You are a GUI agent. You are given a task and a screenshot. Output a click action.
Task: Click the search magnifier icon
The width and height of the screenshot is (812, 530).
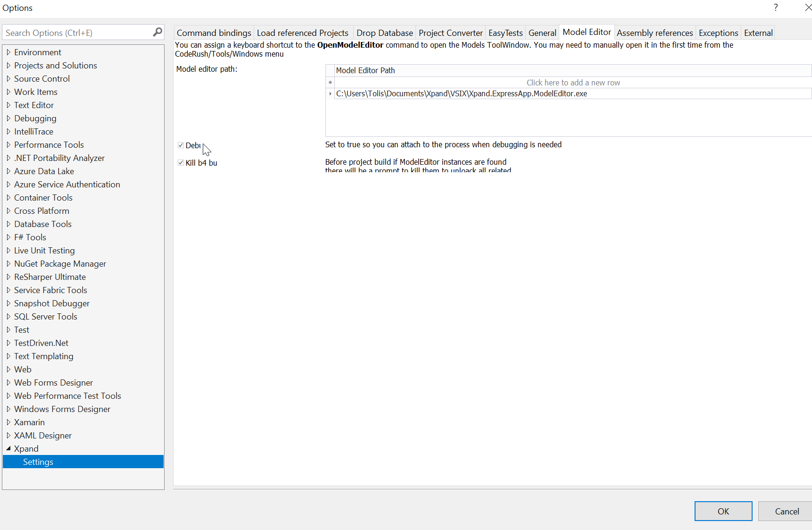[x=157, y=32]
